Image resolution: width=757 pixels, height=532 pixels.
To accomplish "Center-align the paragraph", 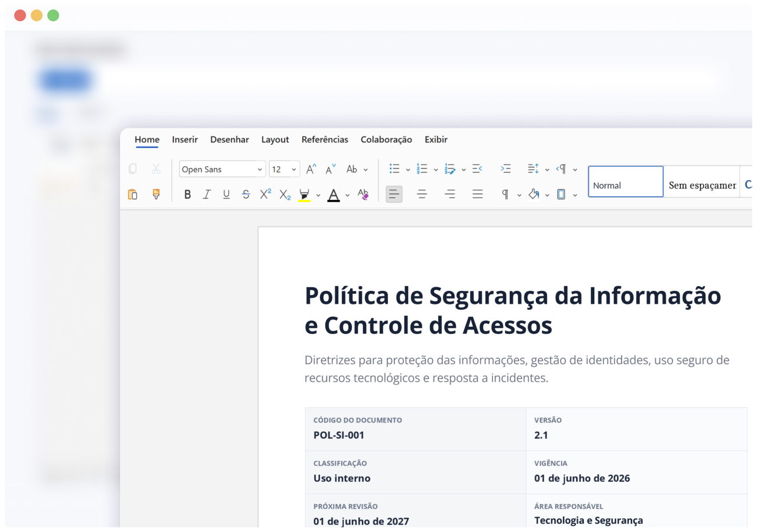I will [422, 194].
